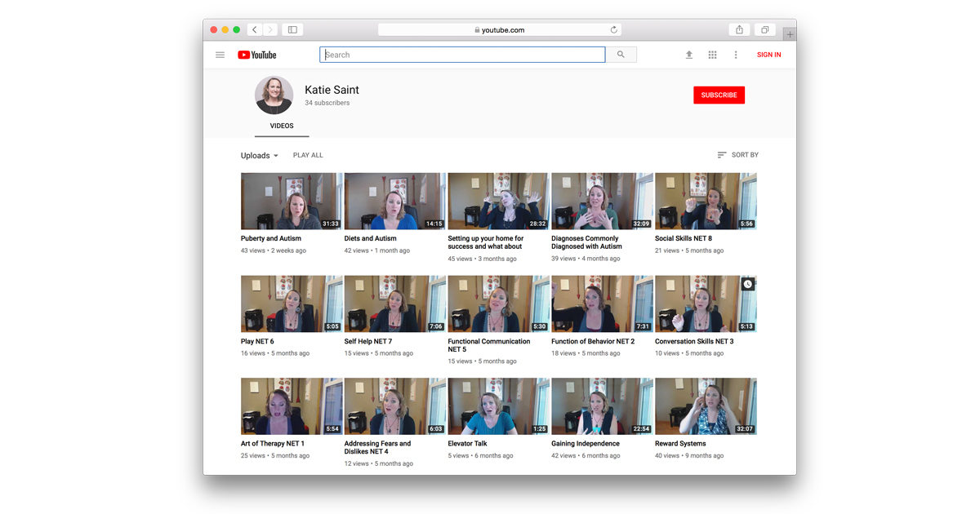Click Watch Later clock on Conversation Skills NET 3
This screenshot has height=514, width=980.
tap(747, 284)
